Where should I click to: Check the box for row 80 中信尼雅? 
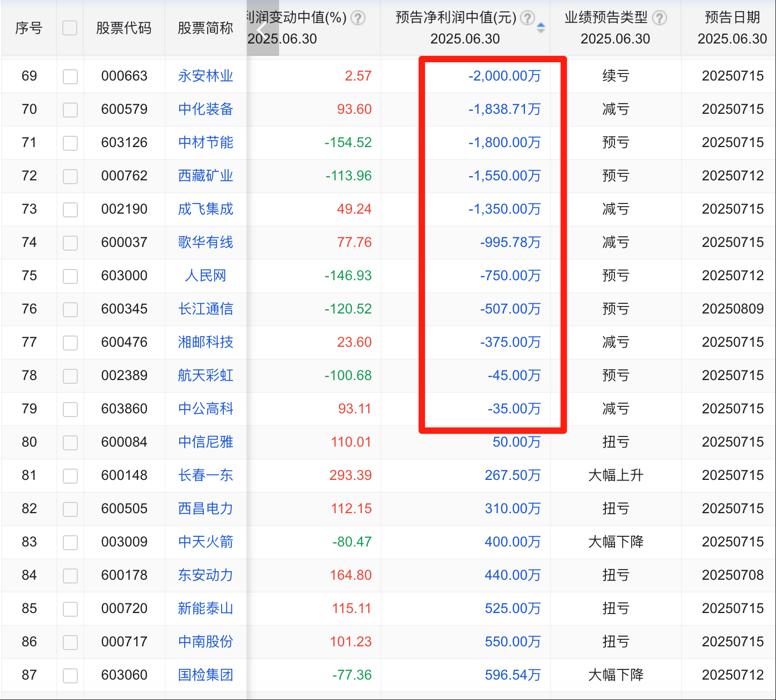coord(70,443)
